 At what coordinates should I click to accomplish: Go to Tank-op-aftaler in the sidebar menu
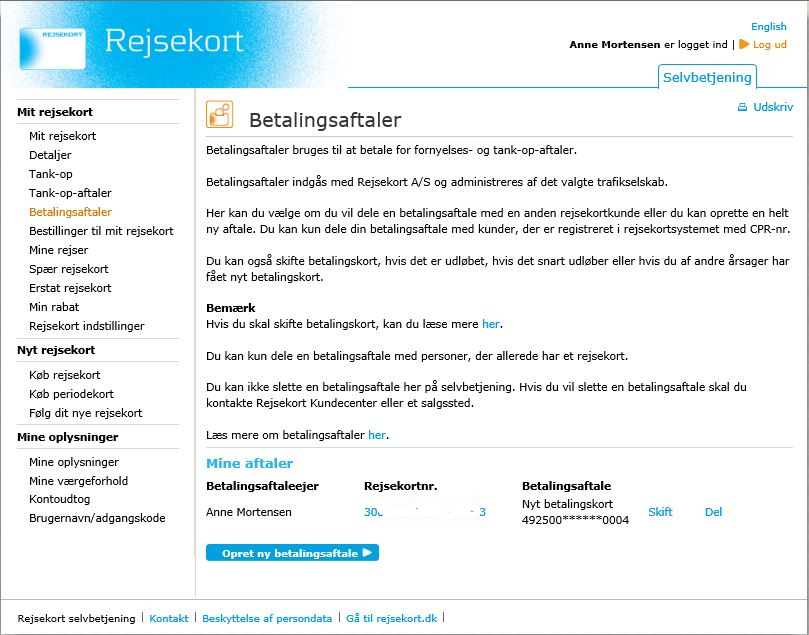tap(70, 193)
